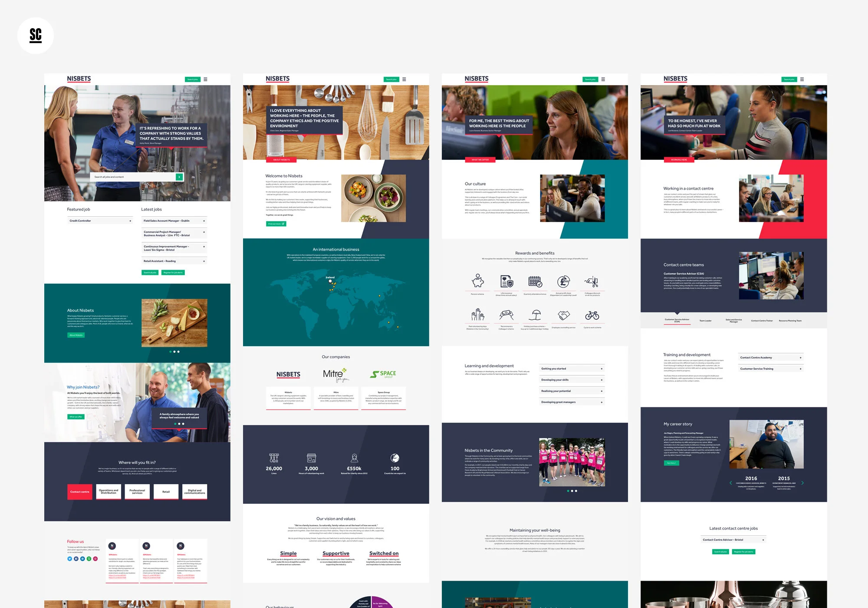
Task: Open the Twitter icon under Follow us
Action: (69, 558)
